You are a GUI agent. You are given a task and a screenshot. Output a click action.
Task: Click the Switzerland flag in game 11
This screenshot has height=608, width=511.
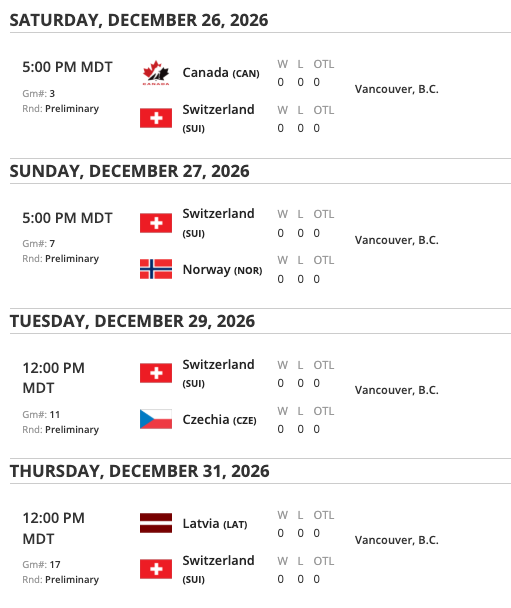coord(156,373)
